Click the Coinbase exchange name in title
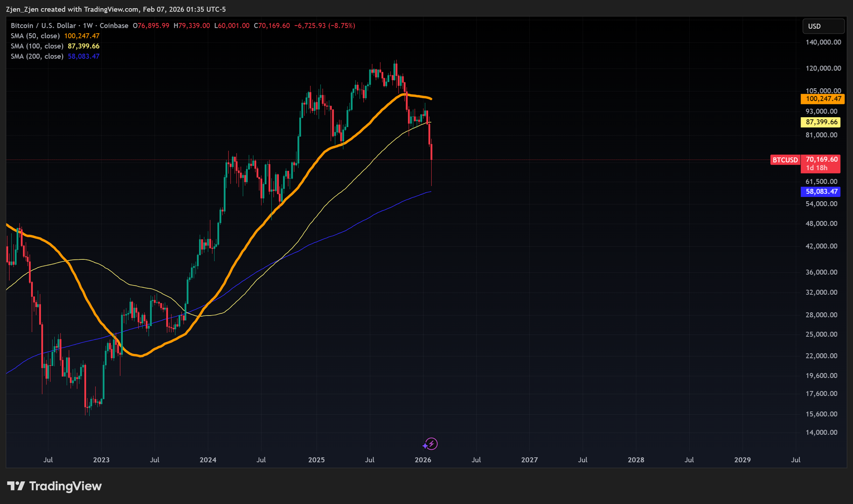Viewport: 853px width, 504px height. click(114, 26)
